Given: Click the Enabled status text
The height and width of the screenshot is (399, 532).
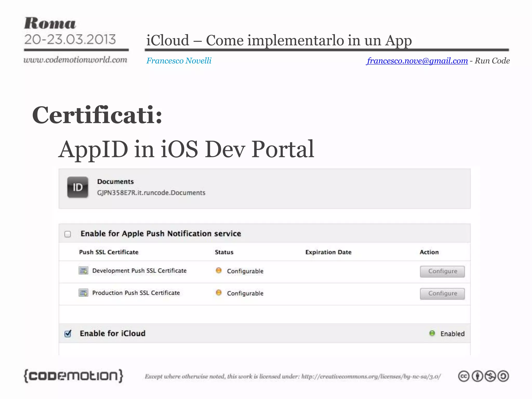Looking at the screenshot, I should tap(453, 334).
